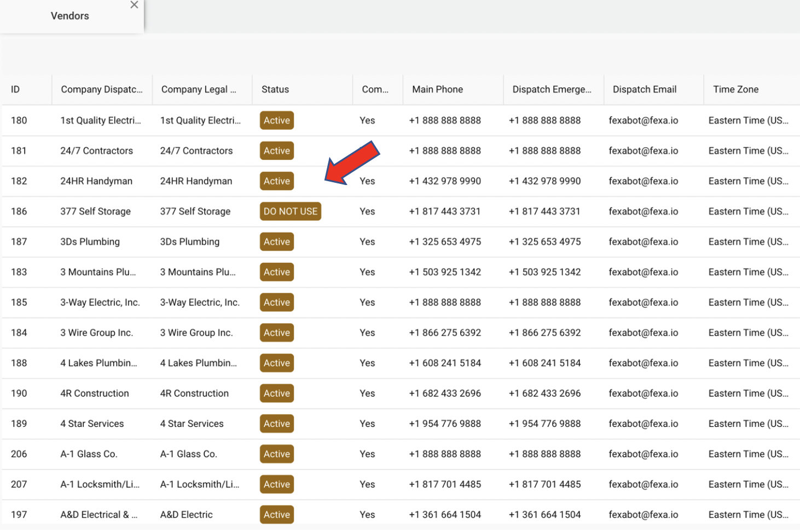Click fexabot@fexa.io email for 3 Wire Group Inc.
The width and height of the screenshot is (800, 532).
click(x=644, y=332)
